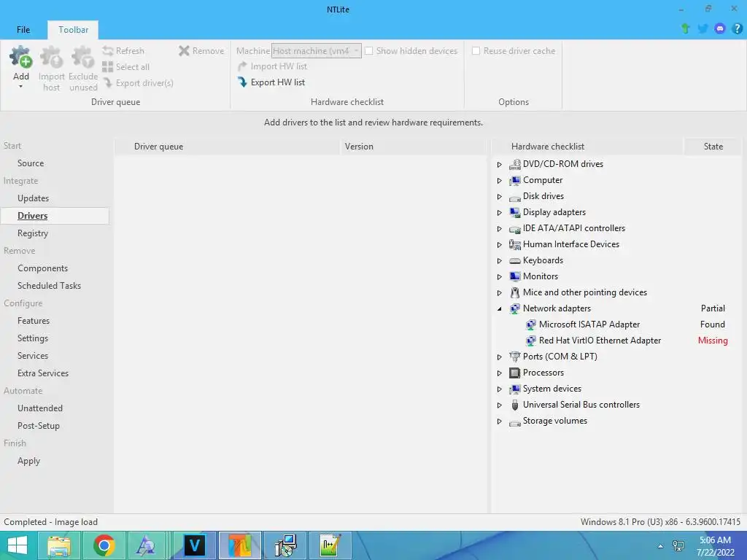
Task: Toggle Show hidden devices checkbox
Action: [368, 50]
